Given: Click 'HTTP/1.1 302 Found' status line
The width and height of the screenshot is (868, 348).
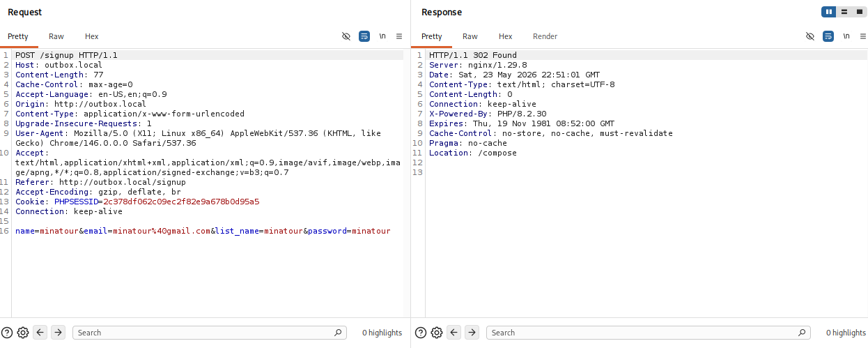Looking at the screenshot, I should pyautogui.click(x=473, y=55).
